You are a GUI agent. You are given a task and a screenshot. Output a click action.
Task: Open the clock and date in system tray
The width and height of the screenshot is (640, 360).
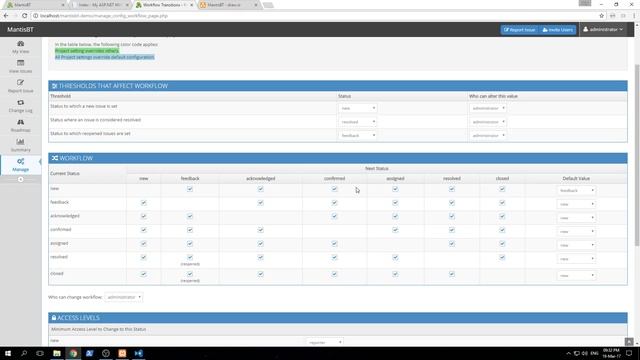(611, 353)
